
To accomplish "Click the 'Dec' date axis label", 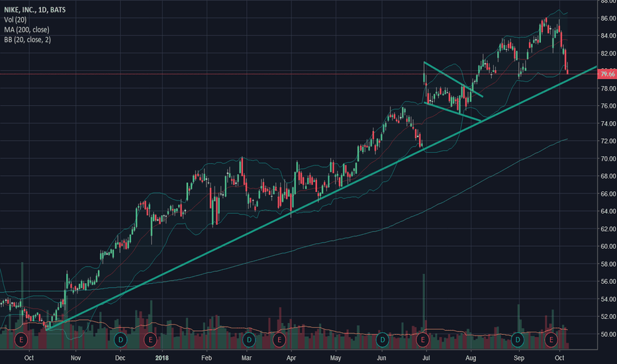I will (x=120, y=357).
